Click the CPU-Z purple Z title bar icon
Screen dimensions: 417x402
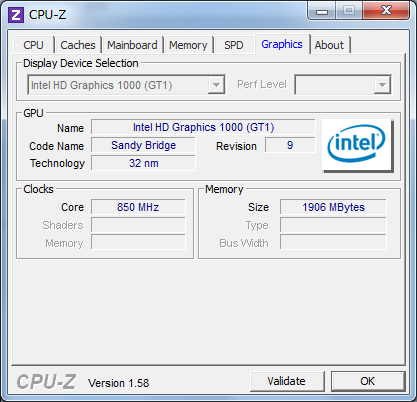click(x=16, y=15)
